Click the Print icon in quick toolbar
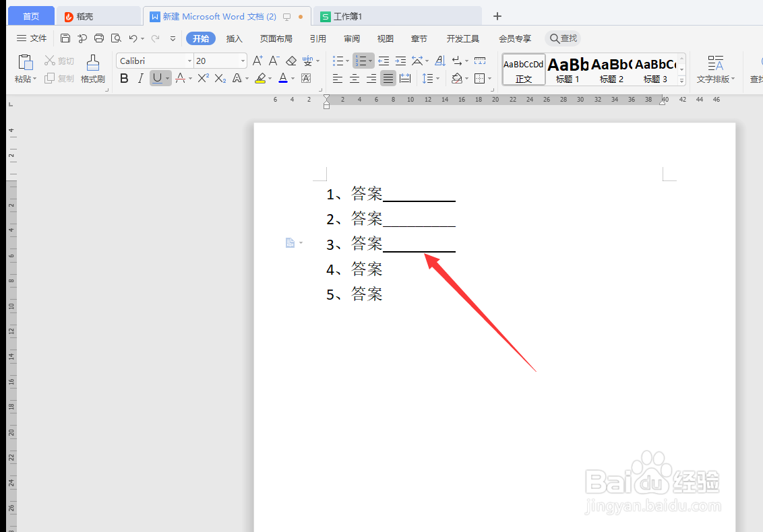The width and height of the screenshot is (763, 532). coord(99,38)
